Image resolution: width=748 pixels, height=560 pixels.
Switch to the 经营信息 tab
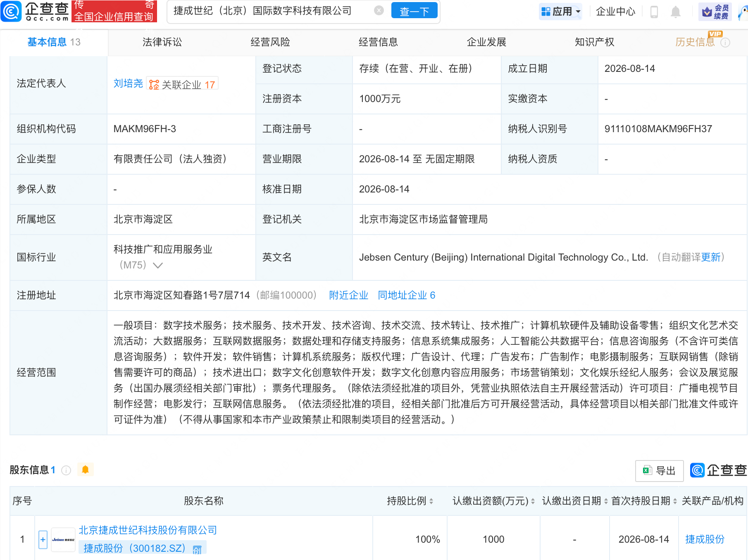(x=379, y=42)
